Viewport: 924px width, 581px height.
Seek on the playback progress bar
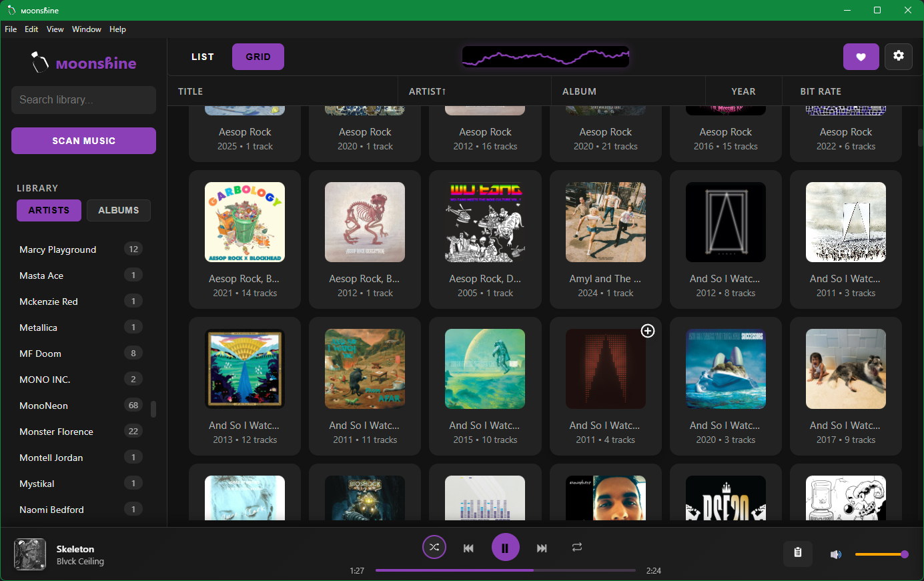click(x=505, y=570)
